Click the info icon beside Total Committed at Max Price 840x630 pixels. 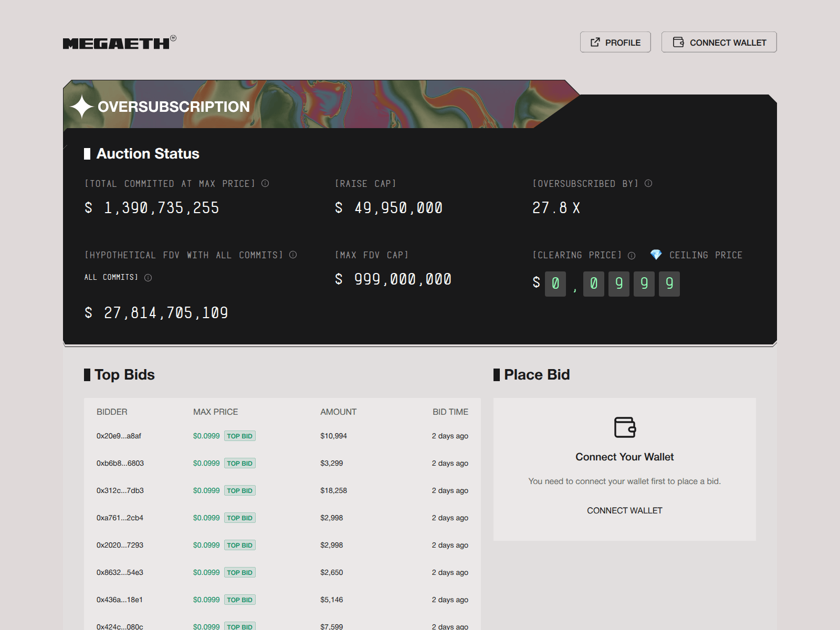pos(265,183)
